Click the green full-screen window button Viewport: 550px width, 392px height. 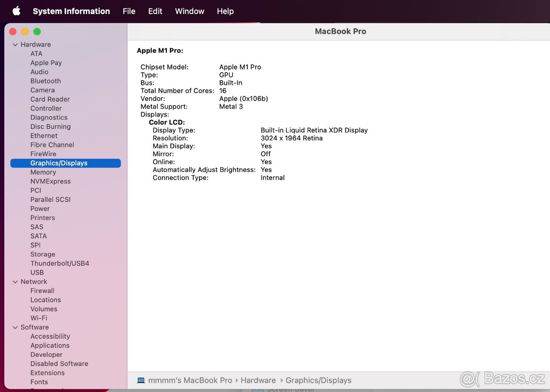point(37,31)
